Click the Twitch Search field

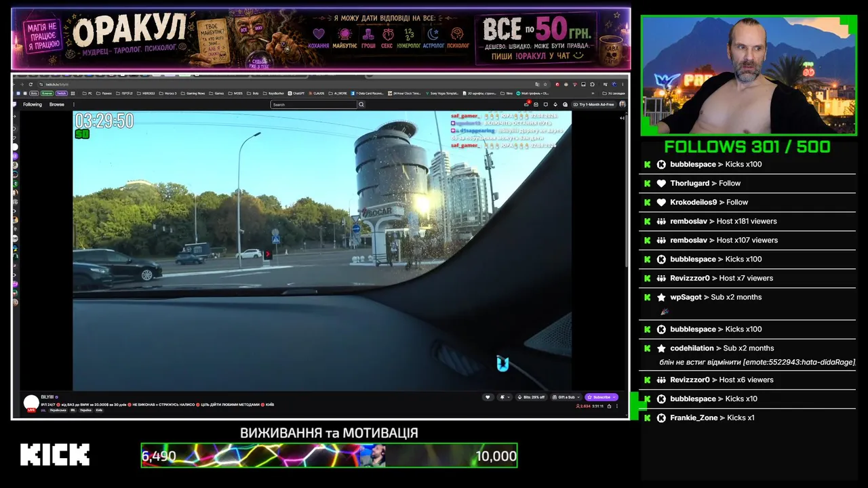click(x=313, y=104)
